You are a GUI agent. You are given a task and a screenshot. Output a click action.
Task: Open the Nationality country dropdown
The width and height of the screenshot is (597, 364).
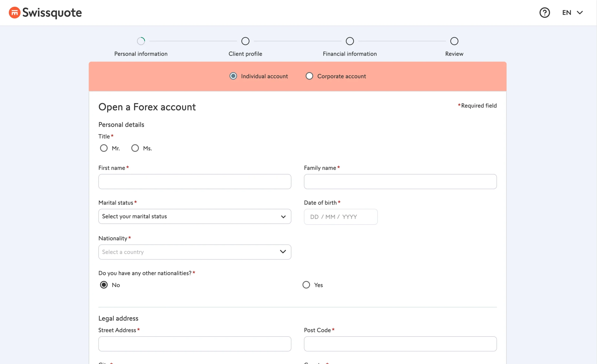pyautogui.click(x=195, y=252)
